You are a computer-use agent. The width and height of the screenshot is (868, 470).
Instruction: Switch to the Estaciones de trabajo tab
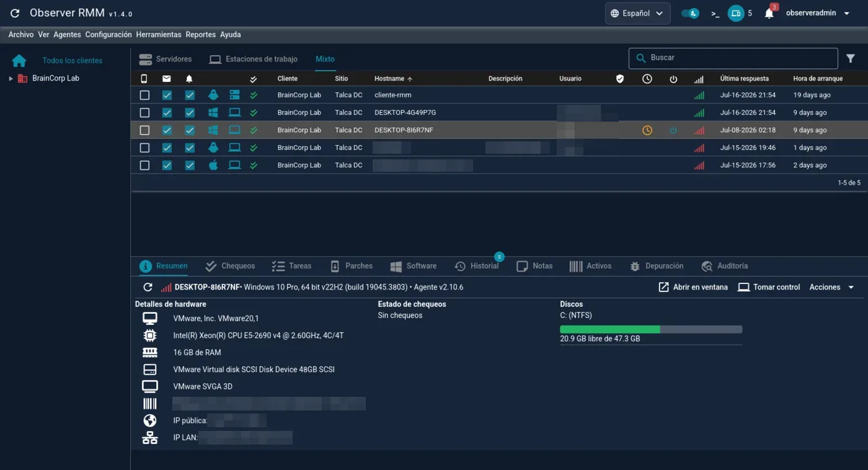tap(253, 60)
